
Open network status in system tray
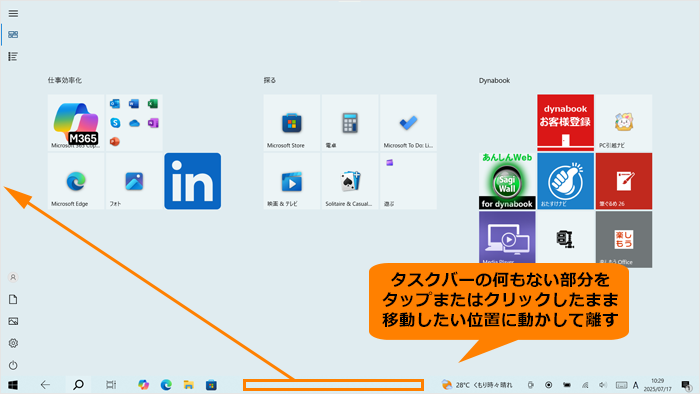[585, 385]
